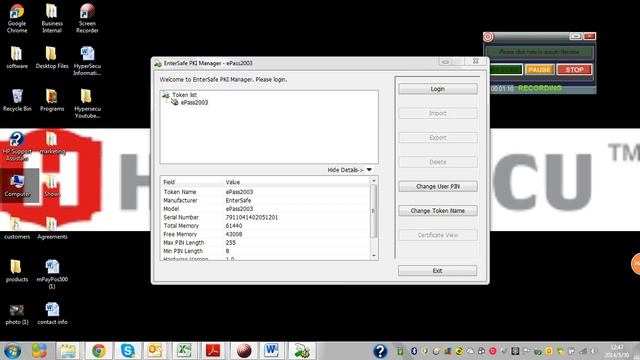This screenshot has height=360, width=640.
Task: Open the Recycle Bin
Action: click(x=17, y=100)
